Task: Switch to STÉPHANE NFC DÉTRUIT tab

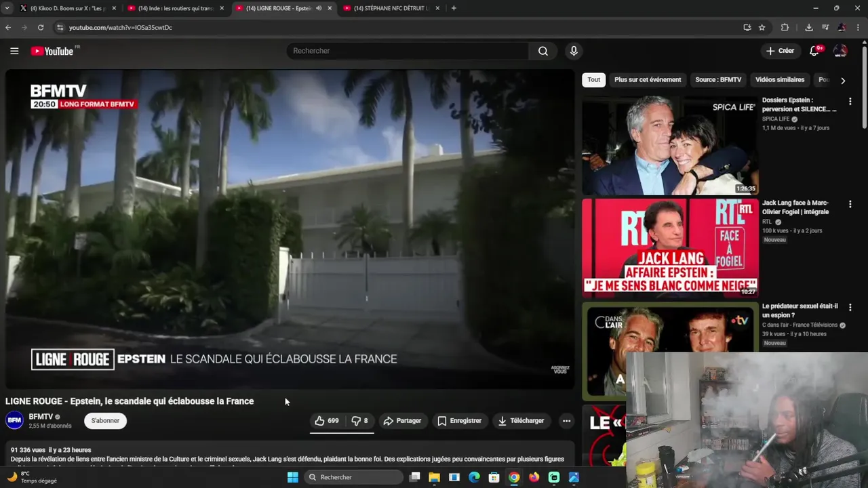Action: 390,8
